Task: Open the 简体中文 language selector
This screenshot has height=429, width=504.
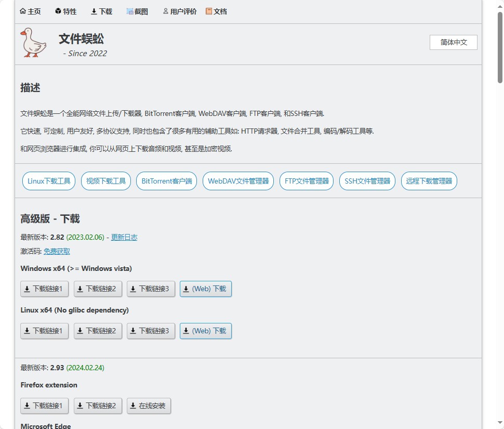Action: pyautogui.click(x=453, y=43)
